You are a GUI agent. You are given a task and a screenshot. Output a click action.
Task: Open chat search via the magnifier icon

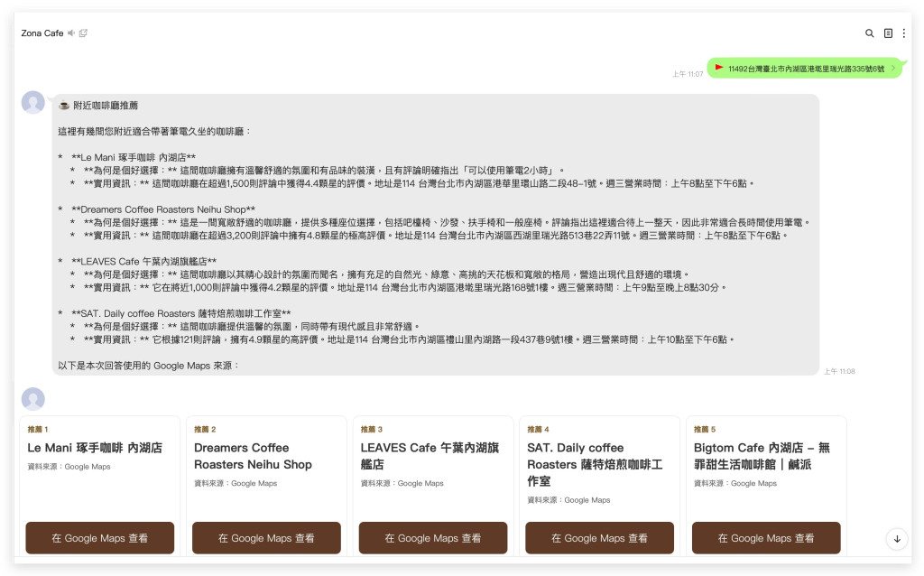coord(869,33)
